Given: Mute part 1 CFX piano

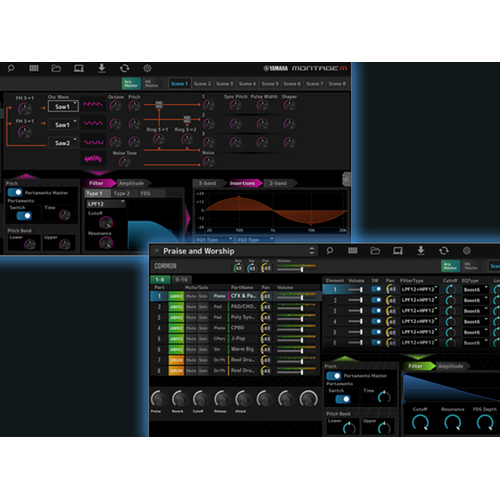Looking at the screenshot, I should pos(191,296).
